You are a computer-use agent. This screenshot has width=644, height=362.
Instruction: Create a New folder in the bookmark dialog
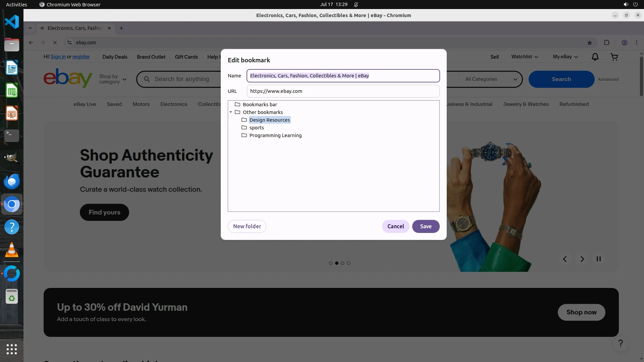pyautogui.click(x=247, y=226)
